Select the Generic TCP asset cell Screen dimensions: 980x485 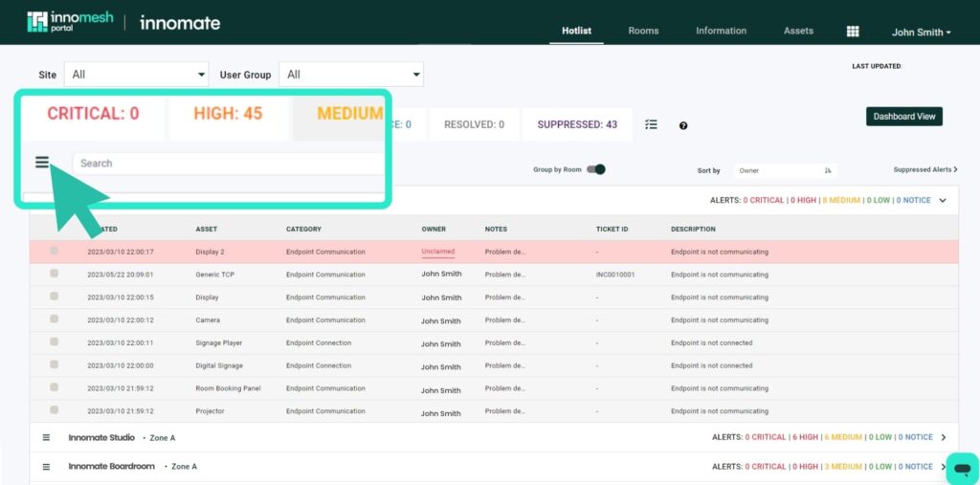[215, 275]
